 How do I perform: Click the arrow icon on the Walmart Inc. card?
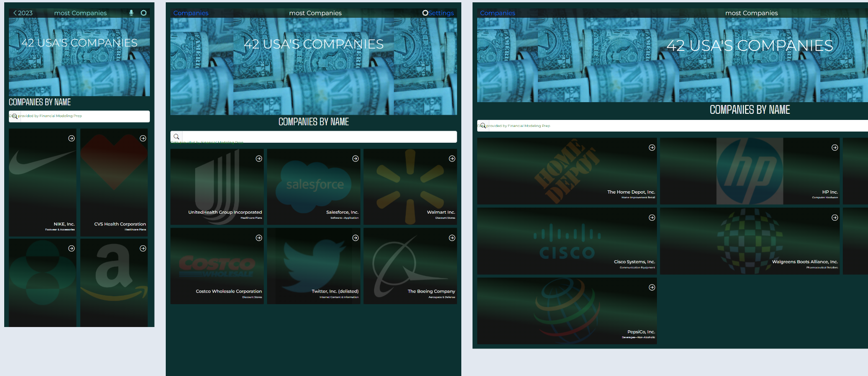[452, 159]
